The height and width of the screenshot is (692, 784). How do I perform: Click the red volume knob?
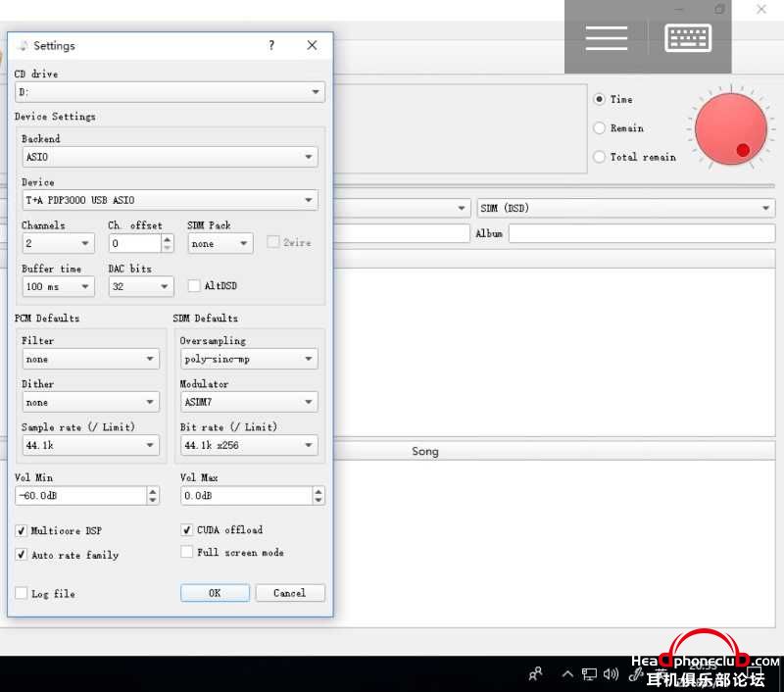[x=730, y=129]
